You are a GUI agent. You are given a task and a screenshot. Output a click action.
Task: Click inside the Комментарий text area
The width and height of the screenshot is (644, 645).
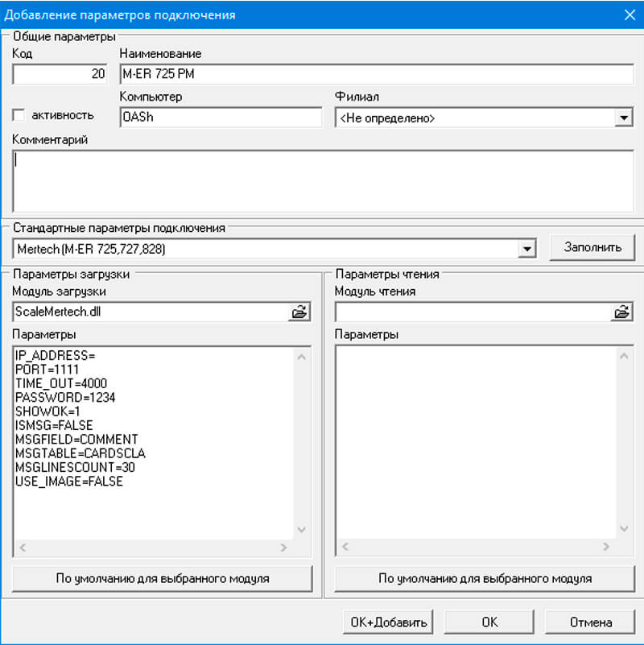pos(323,180)
